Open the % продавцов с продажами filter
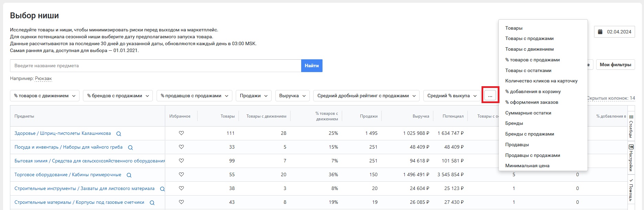The width and height of the screenshot is (644, 210). coord(194,96)
